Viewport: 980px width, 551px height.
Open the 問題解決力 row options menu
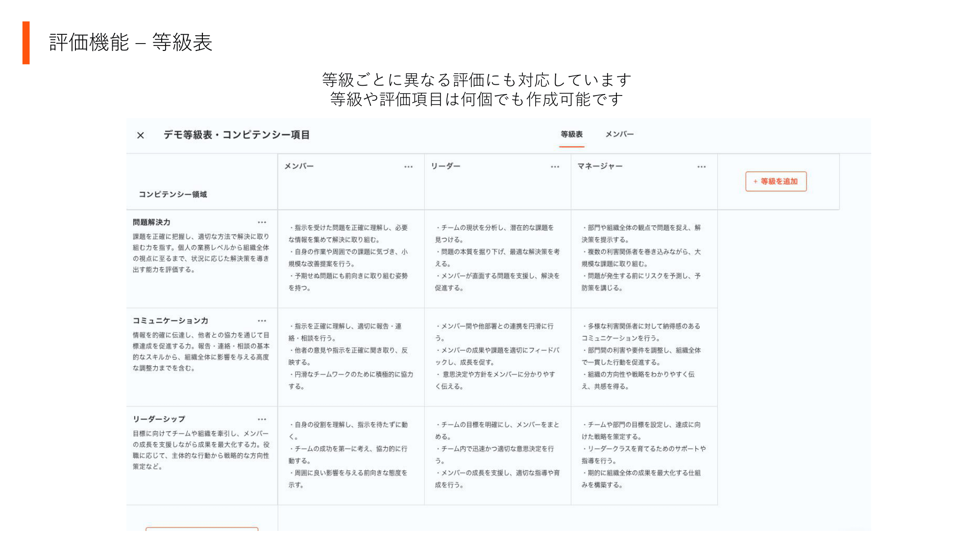pos(262,223)
